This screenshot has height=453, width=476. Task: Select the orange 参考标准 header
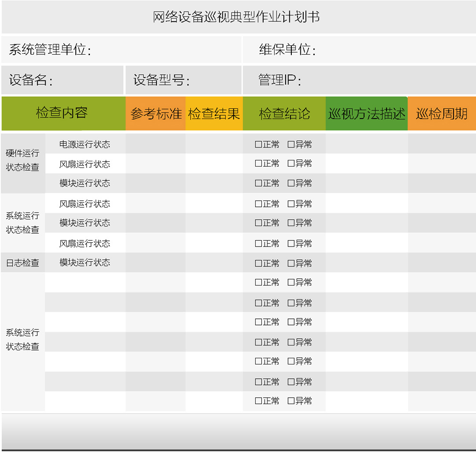click(156, 114)
